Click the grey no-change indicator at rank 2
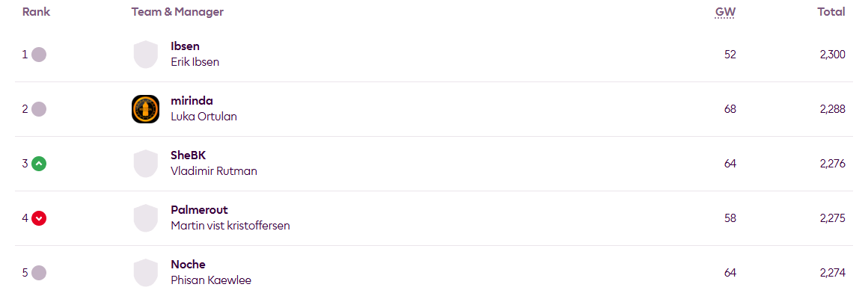The image size is (868, 299). pos(39,109)
